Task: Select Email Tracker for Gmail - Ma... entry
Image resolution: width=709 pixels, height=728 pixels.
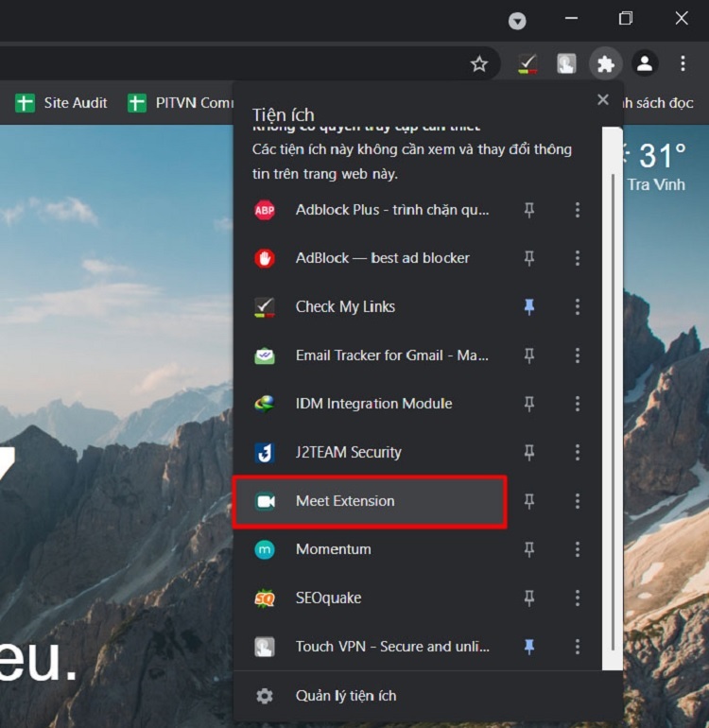Action: click(x=370, y=355)
